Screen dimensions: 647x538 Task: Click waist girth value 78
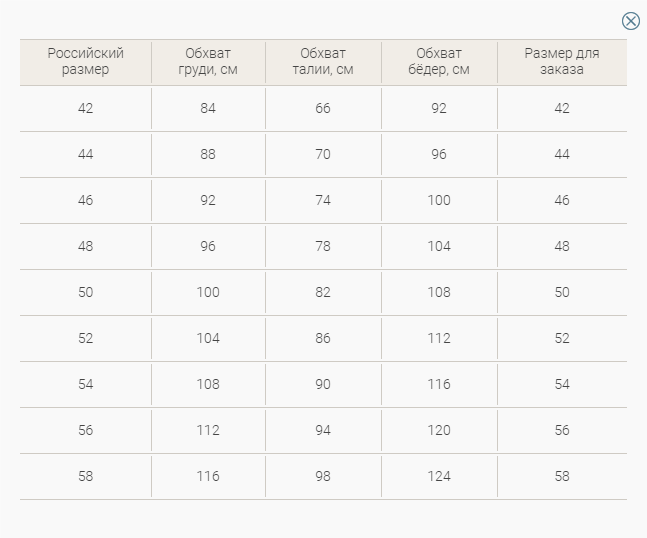[x=323, y=246]
